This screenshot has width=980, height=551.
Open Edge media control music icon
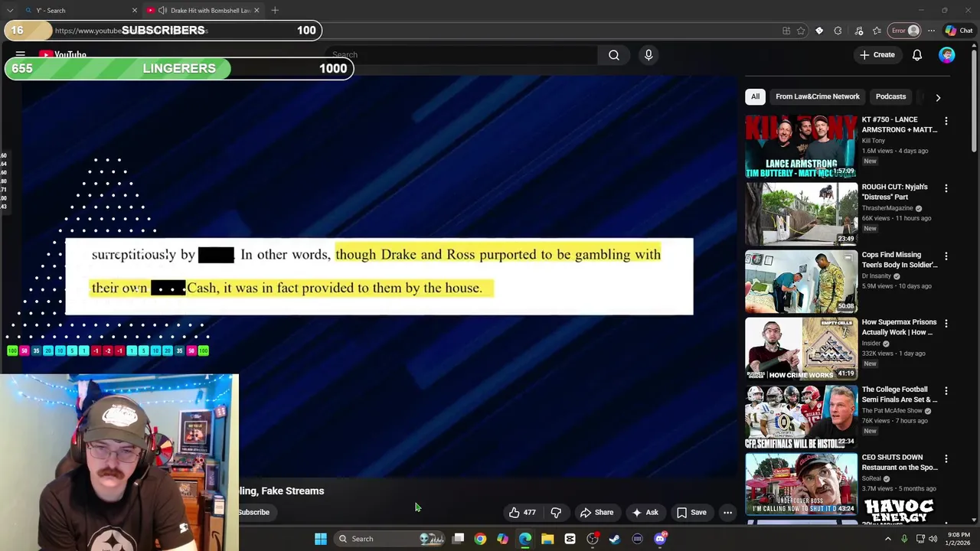pyautogui.click(x=859, y=31)
